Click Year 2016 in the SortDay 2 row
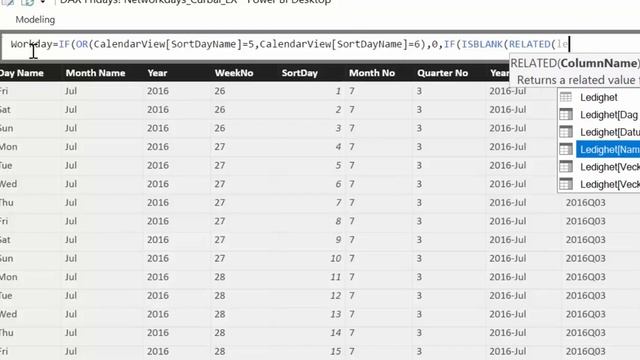 point(158,110)
